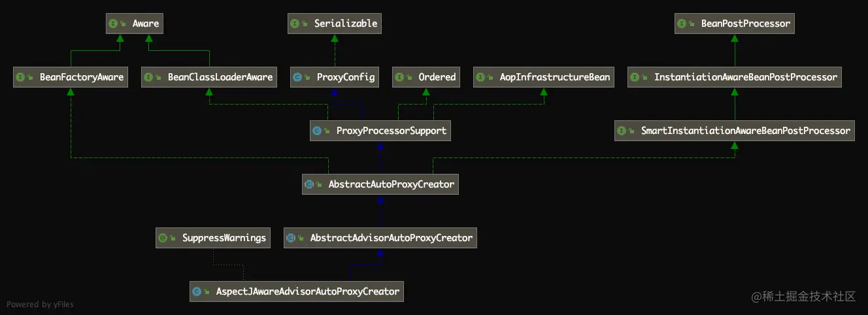
Task: Select the SuppressWarnings annotation node
Action: point(213,238)
